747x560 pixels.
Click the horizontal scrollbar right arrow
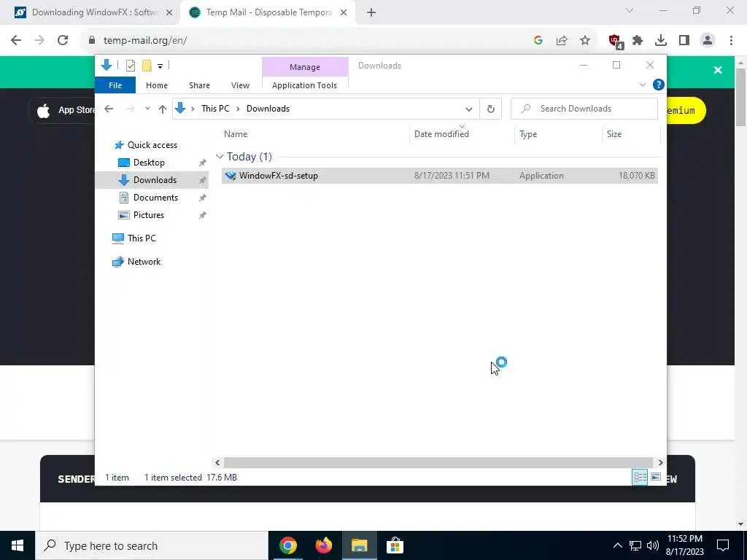pyautogui.click(x=660, y=462)
